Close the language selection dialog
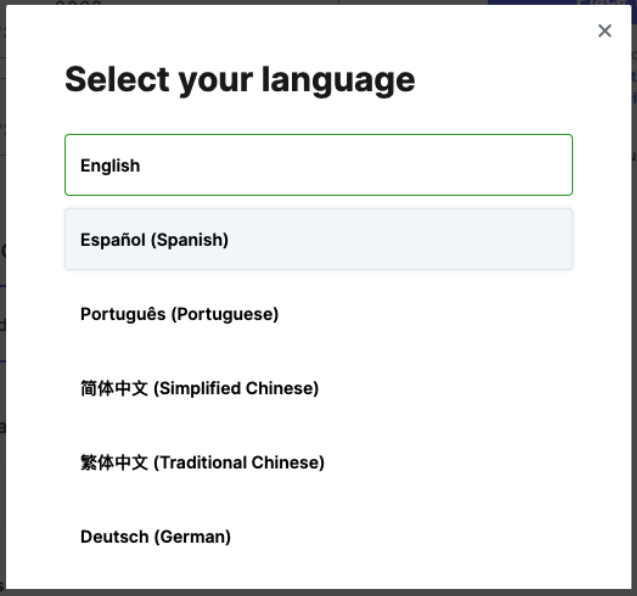The height and width of the screenshot is (596, 637). click(604, 31)
